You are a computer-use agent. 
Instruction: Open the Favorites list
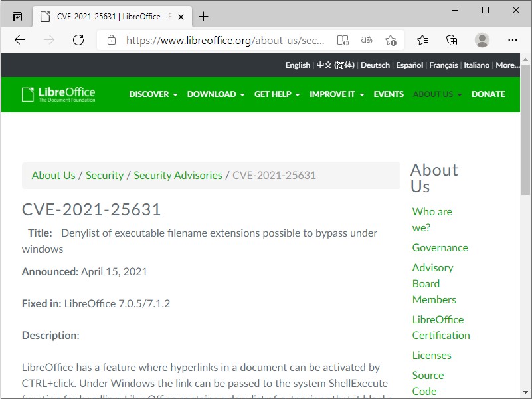(422, 40)
